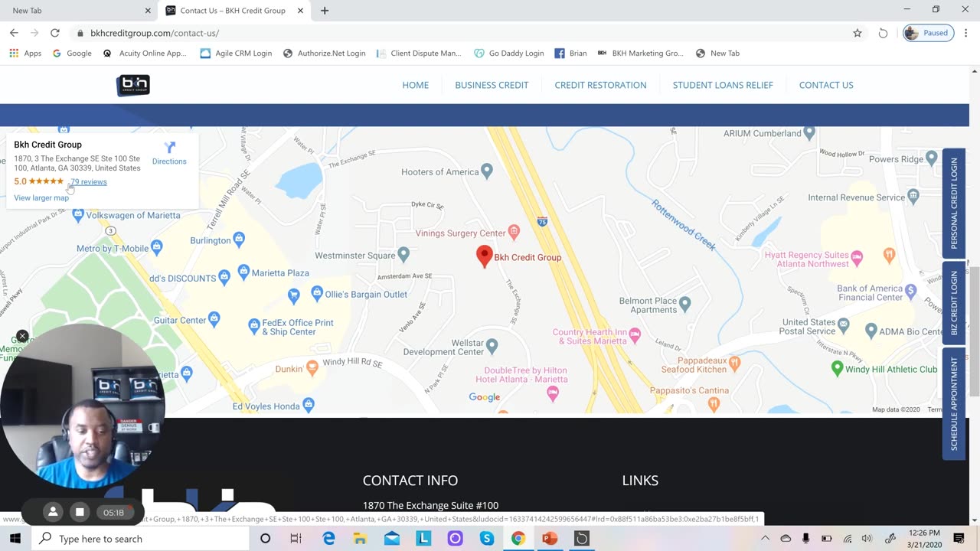This screenshot has height=551, width=980.
Task: Open CREDIT RESTORATION menu item
Action: click(600, 85)
